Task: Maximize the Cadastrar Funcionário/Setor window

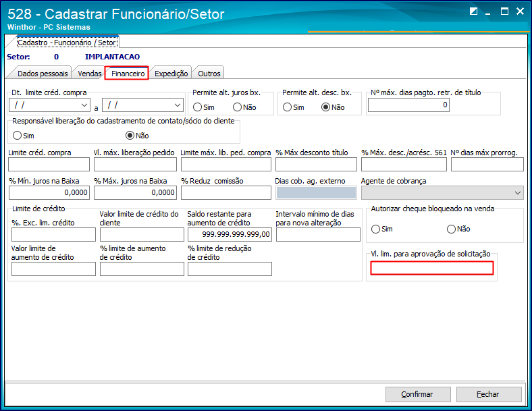Action: tap(504, 11)
